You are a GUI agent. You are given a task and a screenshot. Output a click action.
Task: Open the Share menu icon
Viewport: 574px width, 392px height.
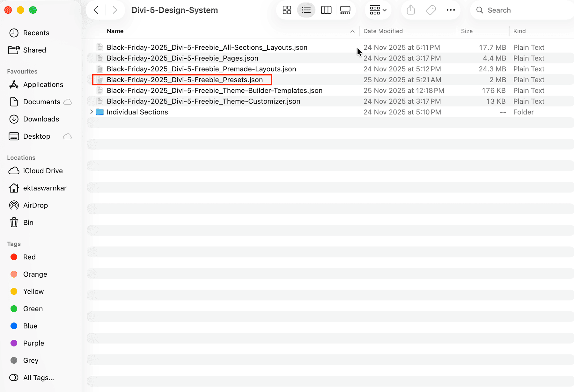click(x=410, y=10)
